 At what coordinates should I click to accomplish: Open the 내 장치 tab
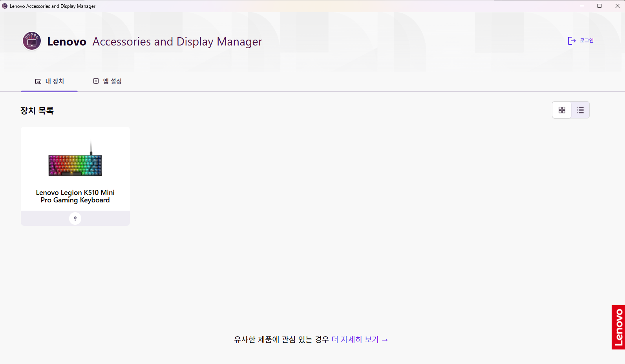[49, 81]
